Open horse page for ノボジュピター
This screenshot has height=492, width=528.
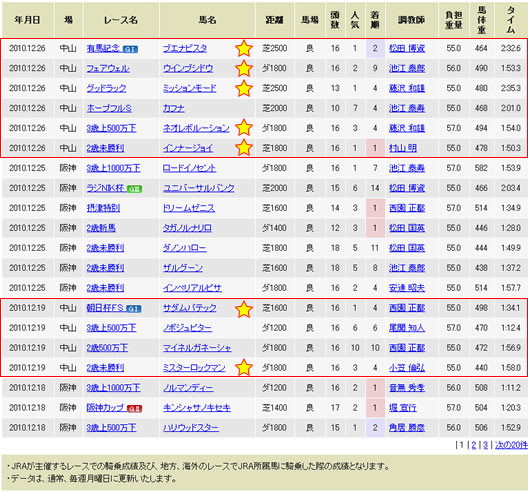click(188, 328)
